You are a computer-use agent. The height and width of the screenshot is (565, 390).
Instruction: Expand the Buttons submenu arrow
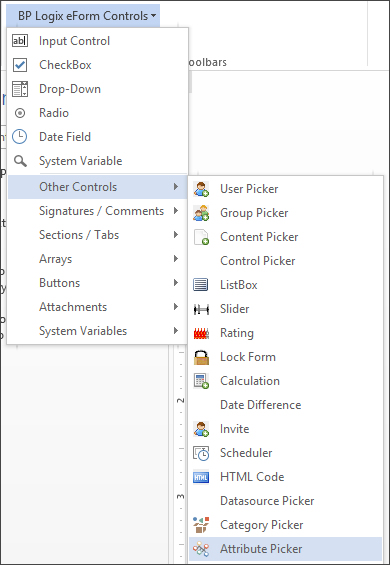pyautogui.click(x=176, y=283)
